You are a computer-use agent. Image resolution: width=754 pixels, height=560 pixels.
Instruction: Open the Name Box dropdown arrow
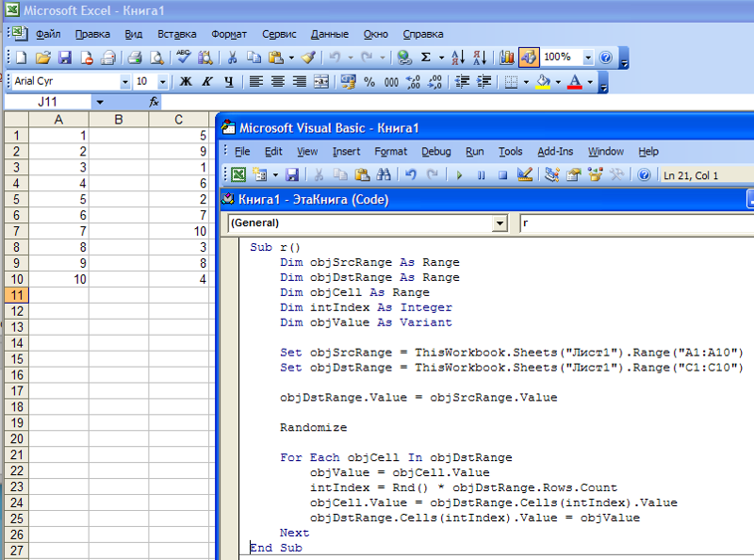click(100, 102)
